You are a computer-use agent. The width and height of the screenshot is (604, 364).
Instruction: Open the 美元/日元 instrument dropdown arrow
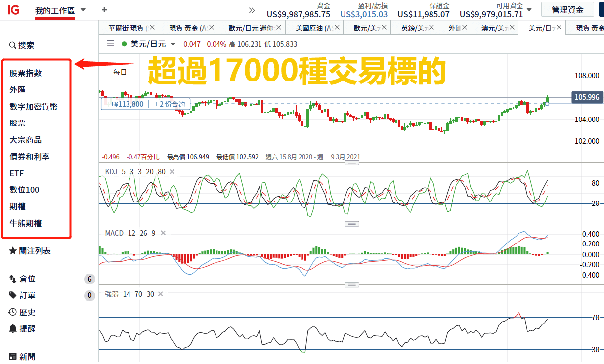click(x=173, y=44)
